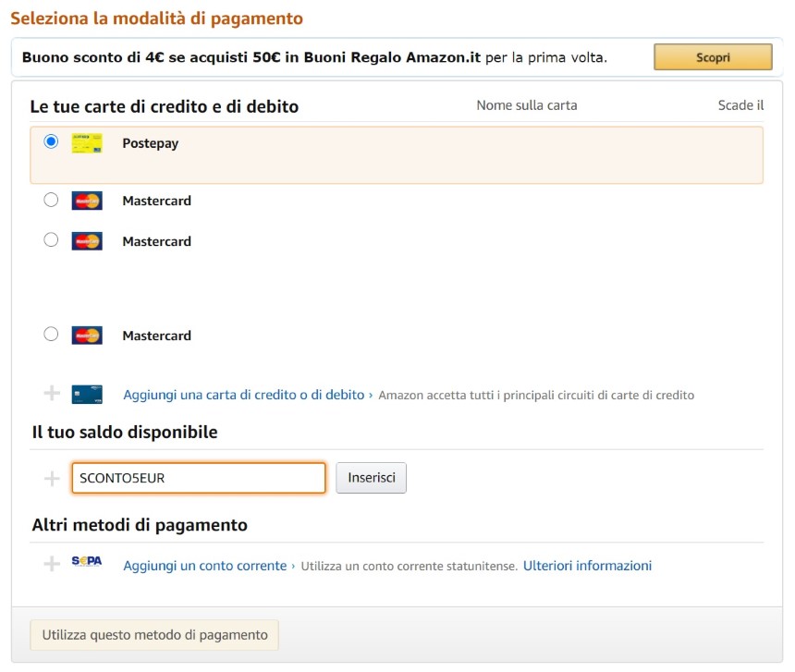Click the yellow Postepay card icon
This screenshot has width=795, height=672.
(87, 143)
